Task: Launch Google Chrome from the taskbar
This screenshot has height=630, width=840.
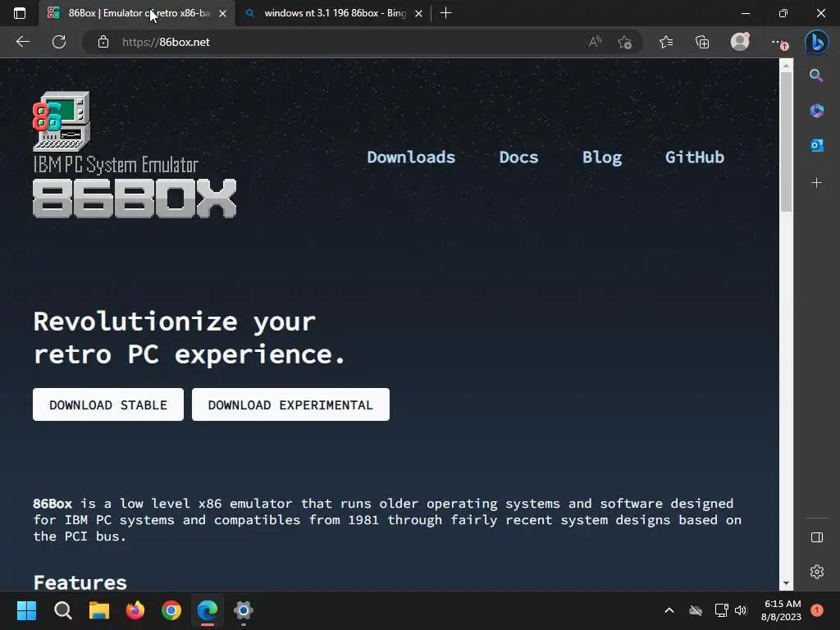Action: pos(171,610)
